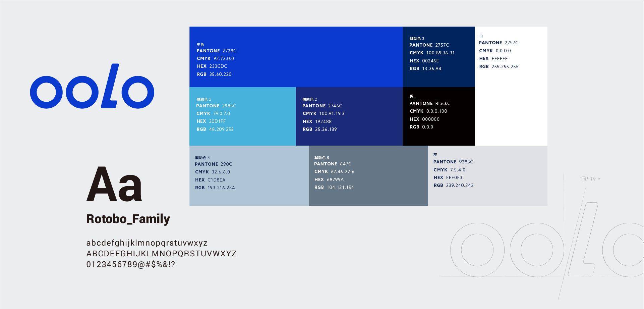Click the blue oolo logo
The width and height of the screenshot is (644, 309).
pos(92,87)
